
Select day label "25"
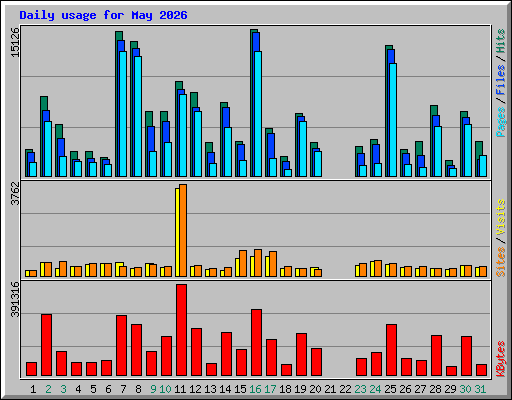[390, 389]
